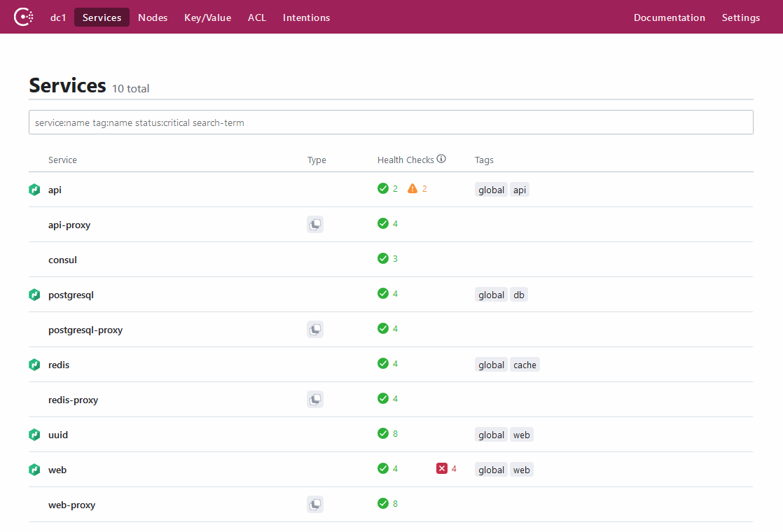Click the Health Checks info icon
783x532 pixels.
(x=441, y=159)
